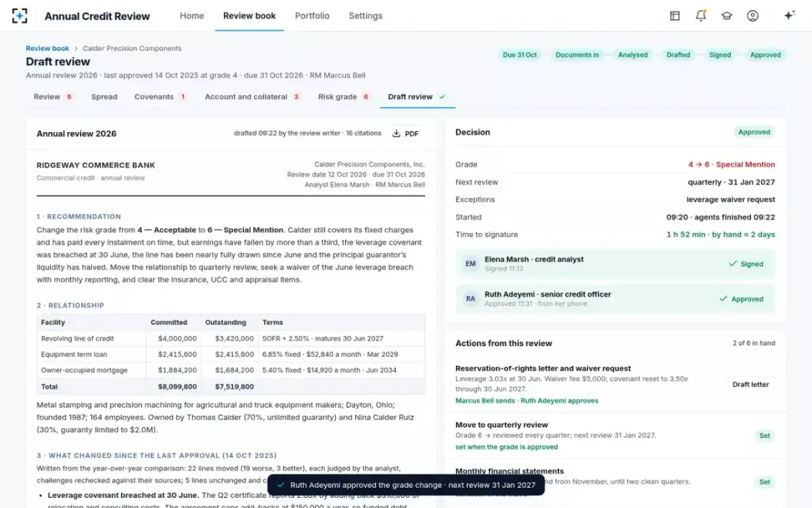Viewport: 812px width, 508px height.
Task: Click the check icon in the approval toast
Action: 281,485
